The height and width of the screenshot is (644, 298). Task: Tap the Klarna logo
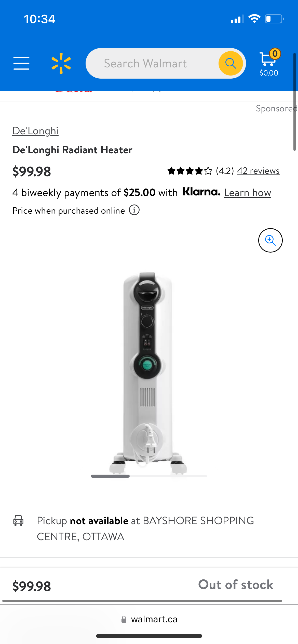click(x=201, y=192)
